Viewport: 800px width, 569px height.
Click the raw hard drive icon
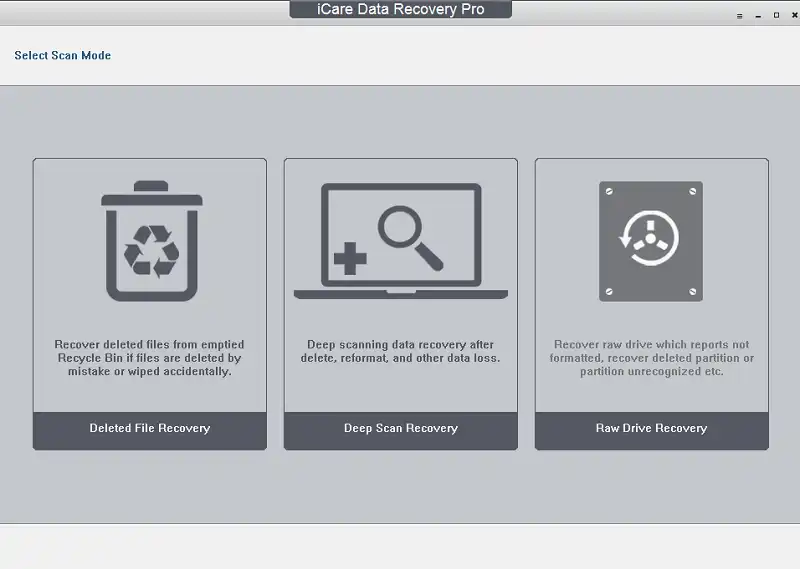(x=651, y=241)
